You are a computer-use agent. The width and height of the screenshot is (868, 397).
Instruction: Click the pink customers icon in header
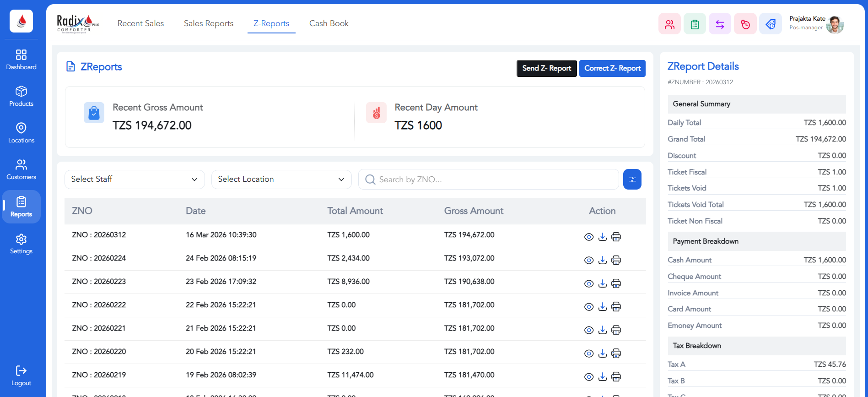[669, 24]
